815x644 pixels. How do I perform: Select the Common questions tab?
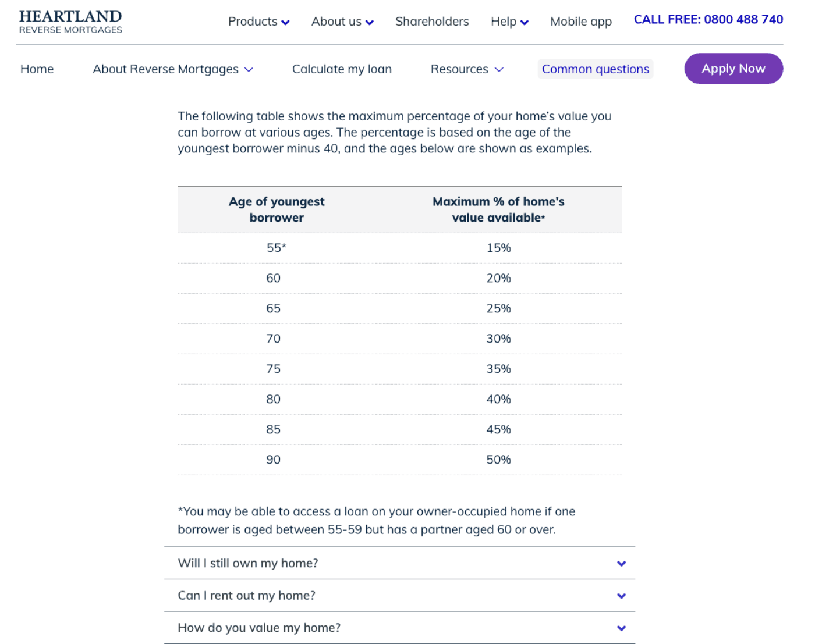tap(595, 69)
